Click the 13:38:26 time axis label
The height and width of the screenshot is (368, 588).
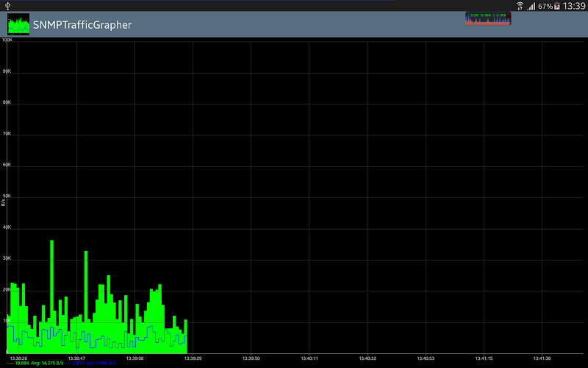pyautogui.click(x=18, y=358)
